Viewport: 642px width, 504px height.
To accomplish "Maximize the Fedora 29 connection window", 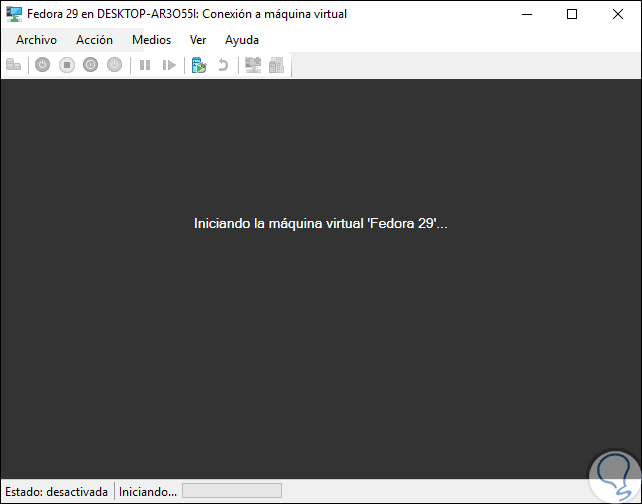I will tap(572, 14).
